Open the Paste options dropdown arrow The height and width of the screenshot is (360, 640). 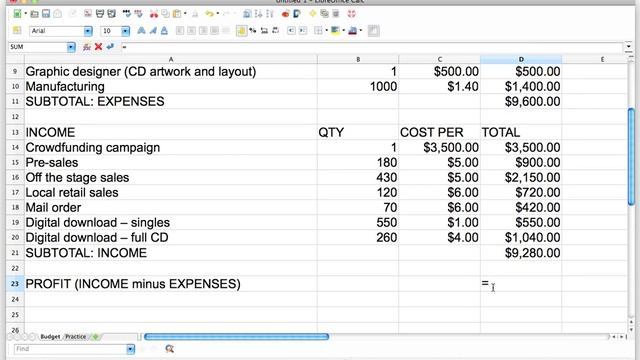tap(185, 14)
